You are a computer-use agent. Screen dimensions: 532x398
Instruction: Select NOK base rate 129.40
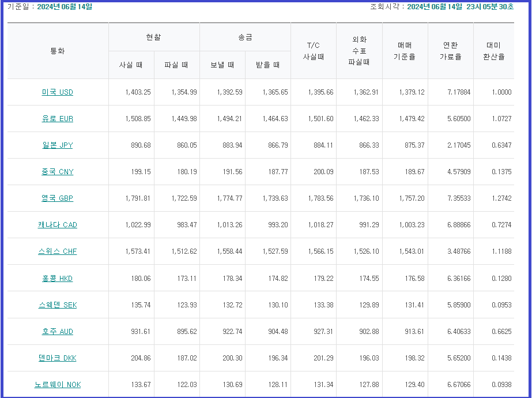(x=414, y=384)
